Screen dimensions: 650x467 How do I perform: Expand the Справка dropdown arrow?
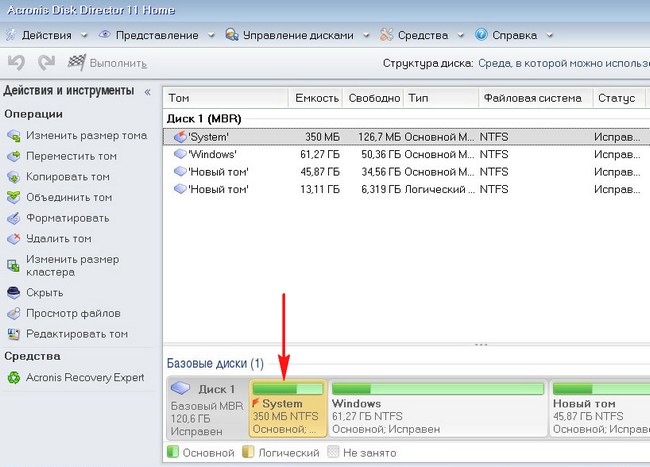click(x=550, y=36)
